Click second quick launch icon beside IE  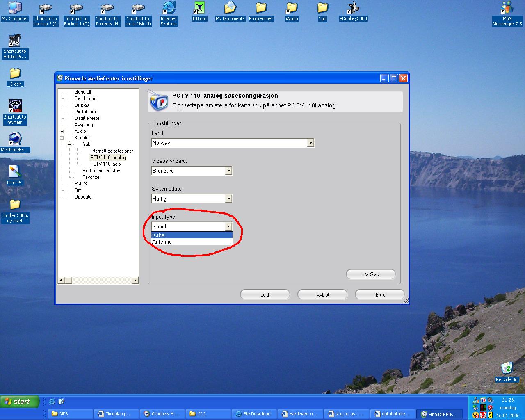61,402
